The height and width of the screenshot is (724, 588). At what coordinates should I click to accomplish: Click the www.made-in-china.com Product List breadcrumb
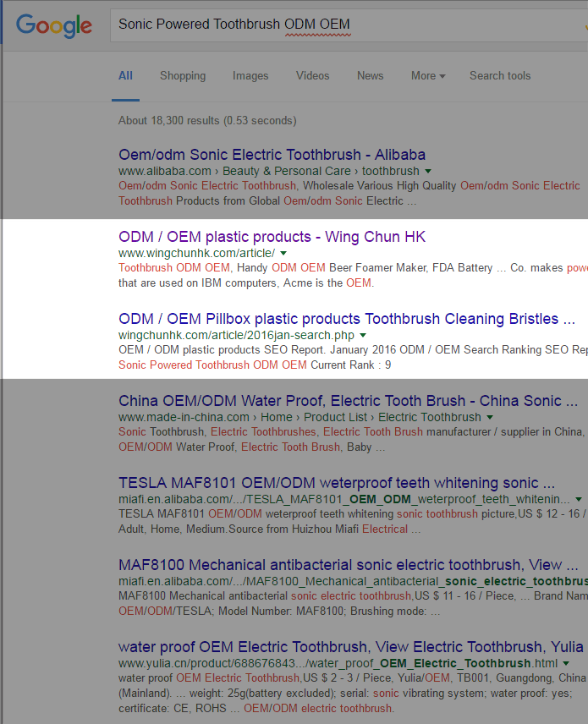point(299,418)
